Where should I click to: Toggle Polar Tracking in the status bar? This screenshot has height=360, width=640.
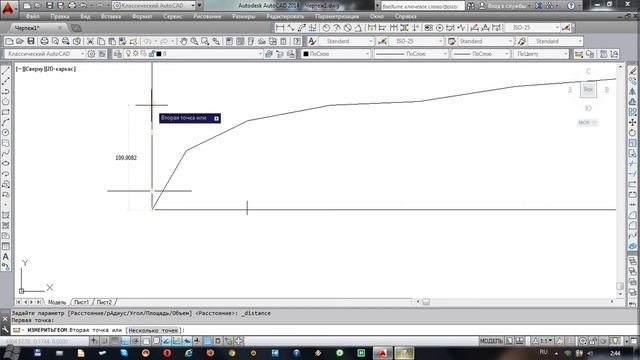[x=136, y=341]
